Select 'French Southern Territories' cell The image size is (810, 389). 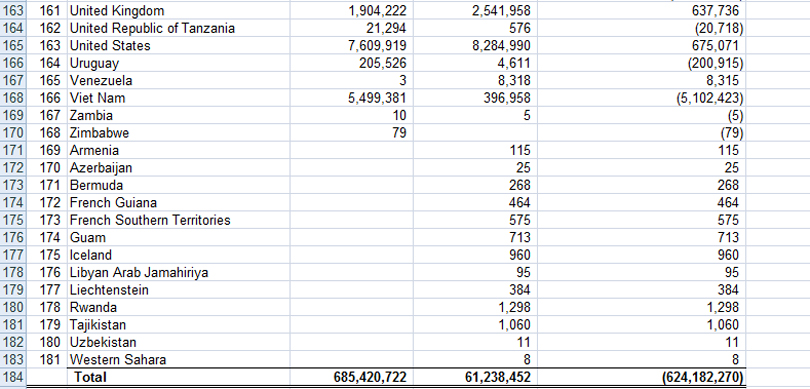[178, 220]
